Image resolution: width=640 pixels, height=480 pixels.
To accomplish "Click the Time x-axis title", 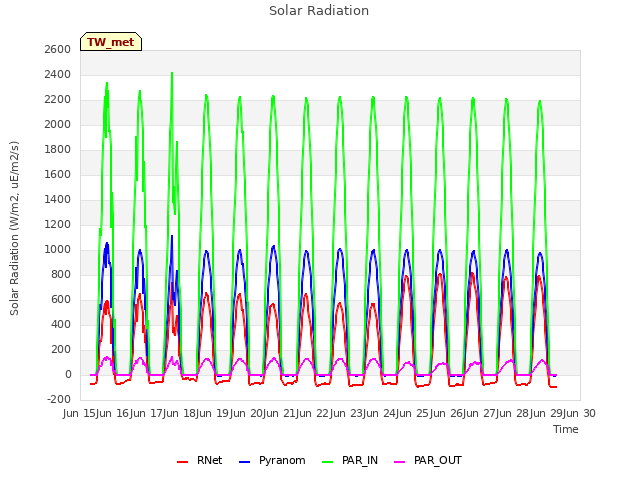I will (565, 429).
